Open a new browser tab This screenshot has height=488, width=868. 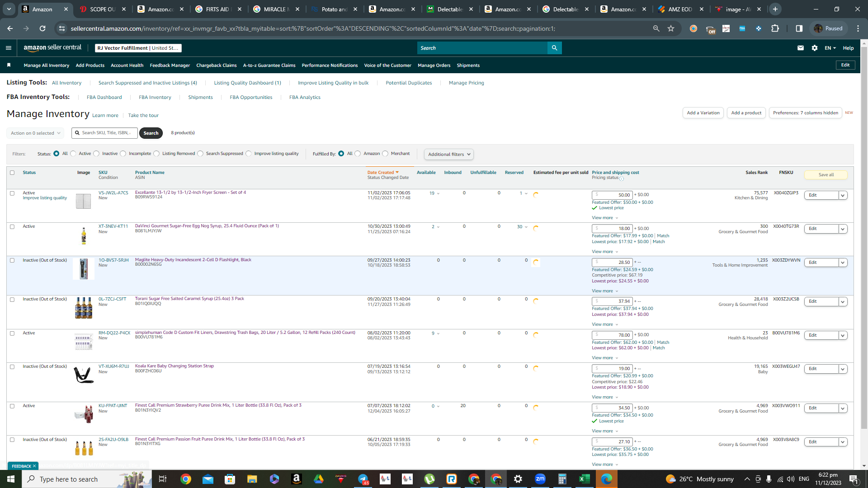[775, 9]
